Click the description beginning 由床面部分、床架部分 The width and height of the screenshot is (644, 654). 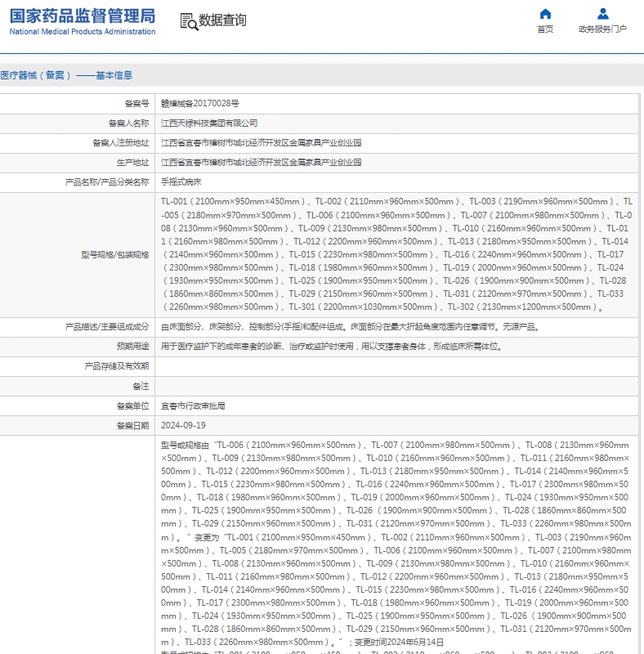tap(351, 326)
